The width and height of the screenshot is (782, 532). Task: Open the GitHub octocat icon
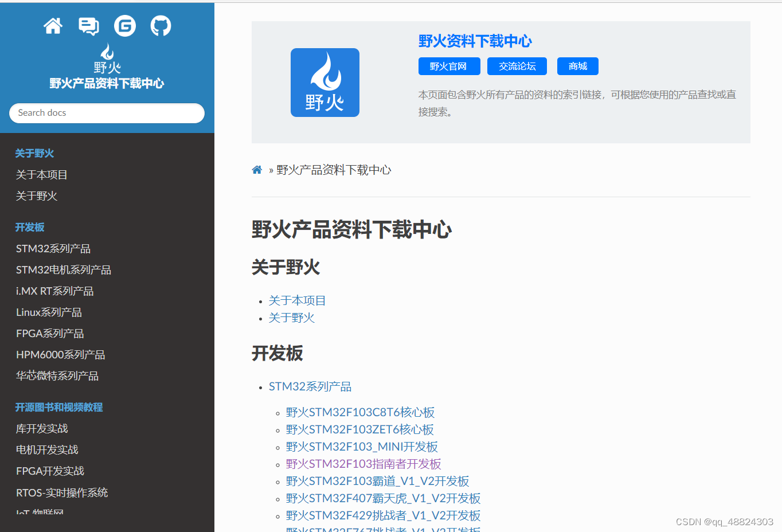point(161,26)
